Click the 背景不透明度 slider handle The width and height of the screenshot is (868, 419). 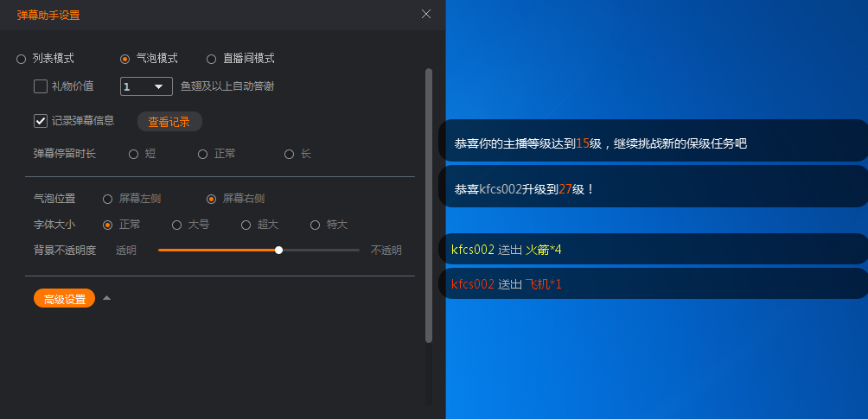pos(279,251)
